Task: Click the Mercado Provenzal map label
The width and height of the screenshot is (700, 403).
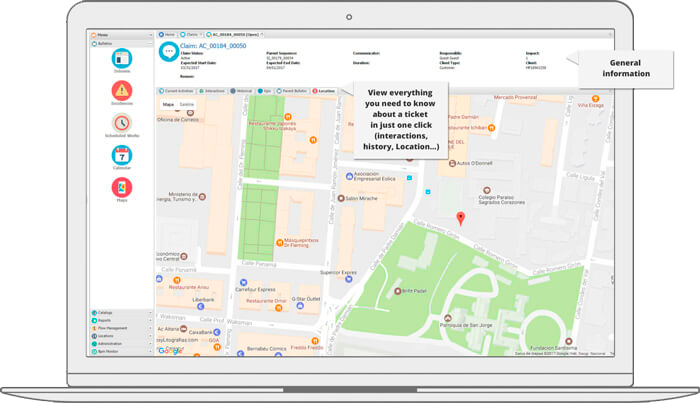Action: point(515,97)
